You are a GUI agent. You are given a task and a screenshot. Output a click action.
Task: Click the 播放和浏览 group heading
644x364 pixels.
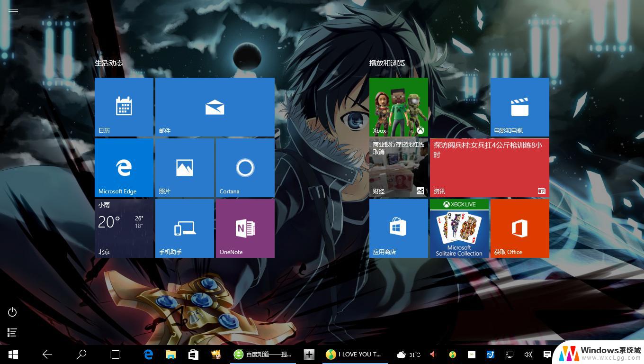coord(387,63)
